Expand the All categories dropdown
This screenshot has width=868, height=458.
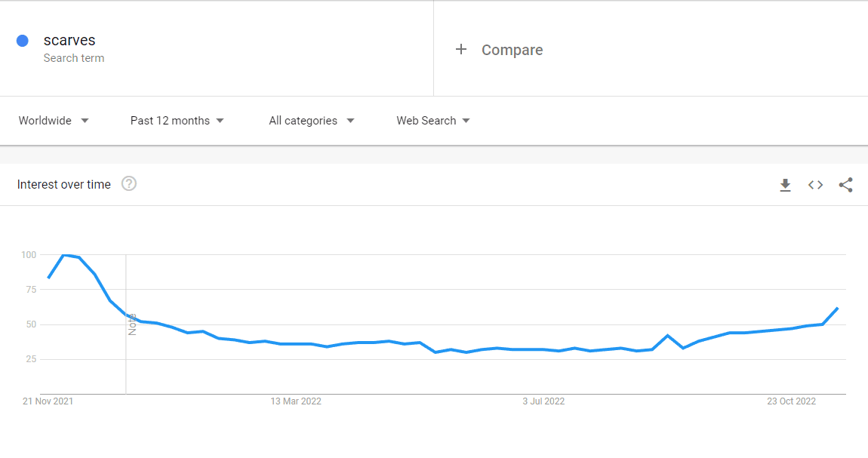312,121
